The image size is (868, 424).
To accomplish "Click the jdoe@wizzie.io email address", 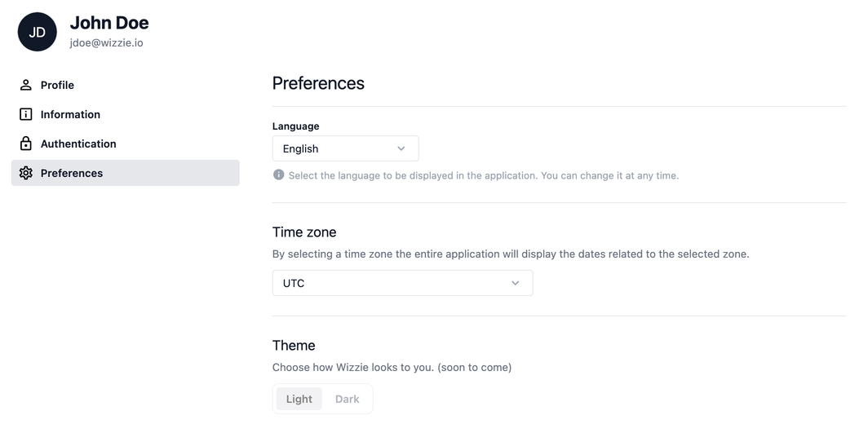I will coord(106,42).
